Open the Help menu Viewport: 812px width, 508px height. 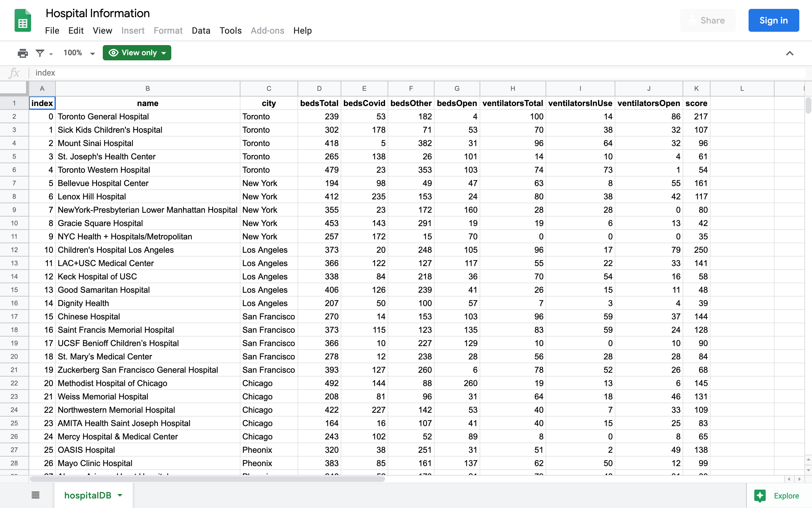click(x=302, y=30)
